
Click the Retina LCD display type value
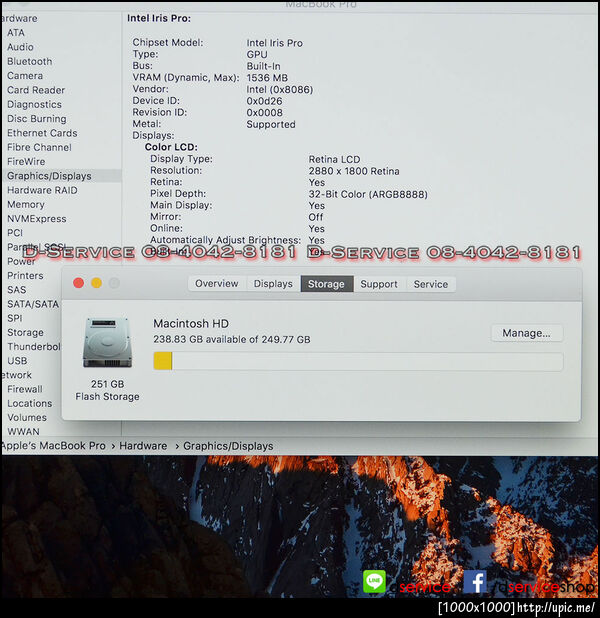pos(334,160)
